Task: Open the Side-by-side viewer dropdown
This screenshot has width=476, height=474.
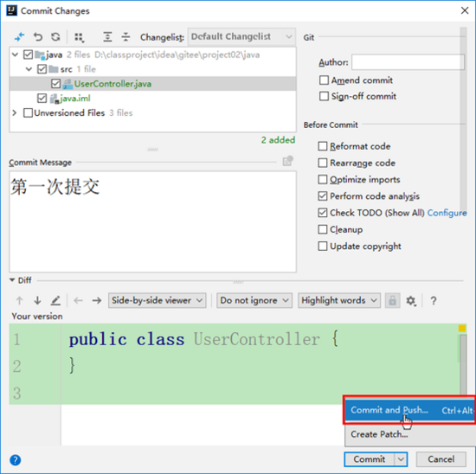Action: pos(157,300)
